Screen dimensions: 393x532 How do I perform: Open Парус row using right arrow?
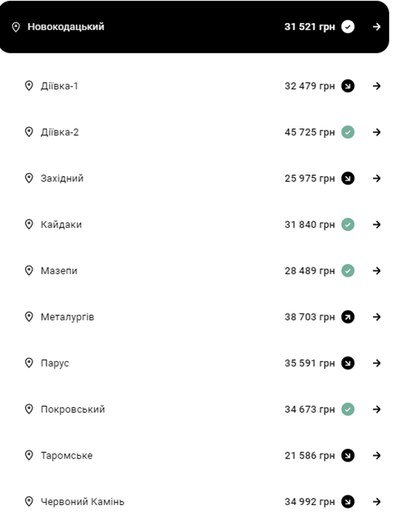[x=377, y=363]
